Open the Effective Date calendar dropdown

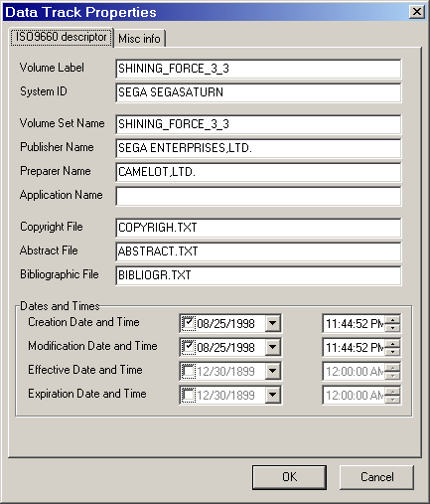coord(273,371)
